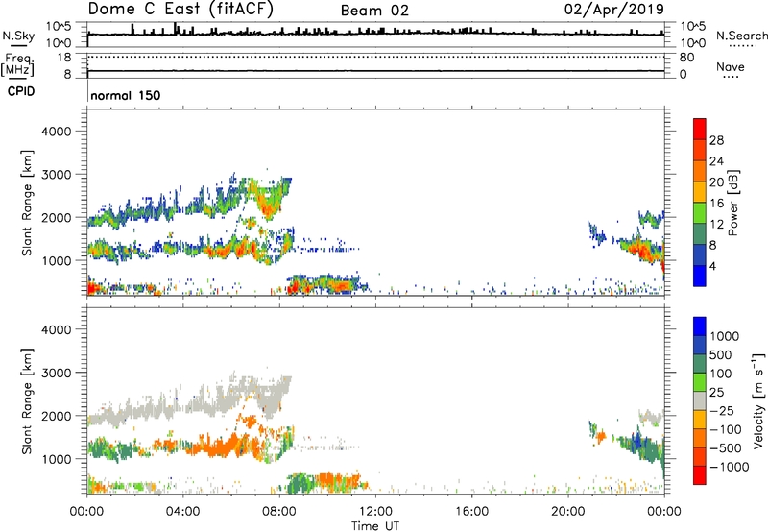Click the "Power [dB]" color bar title

point(732,204)
